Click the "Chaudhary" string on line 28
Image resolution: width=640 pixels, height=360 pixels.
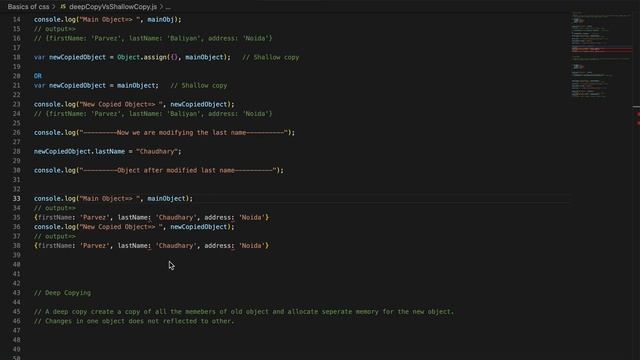pyautogui.click(x=157, y=151)
